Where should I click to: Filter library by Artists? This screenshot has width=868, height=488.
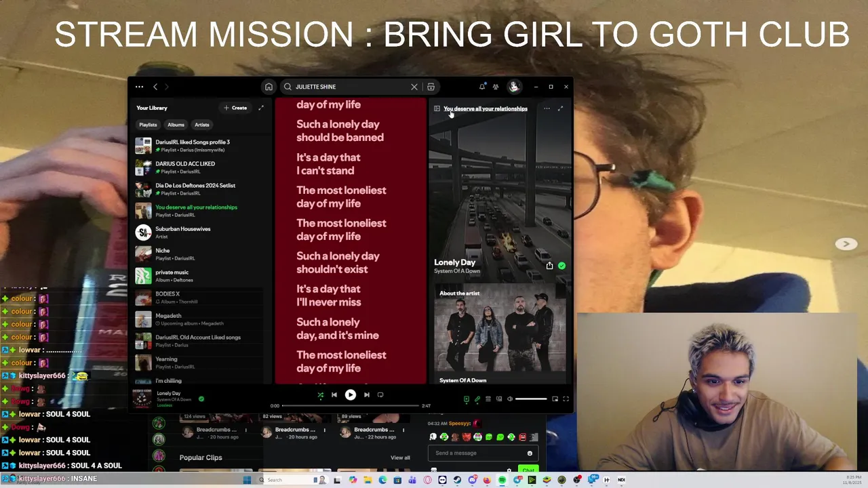202,125
